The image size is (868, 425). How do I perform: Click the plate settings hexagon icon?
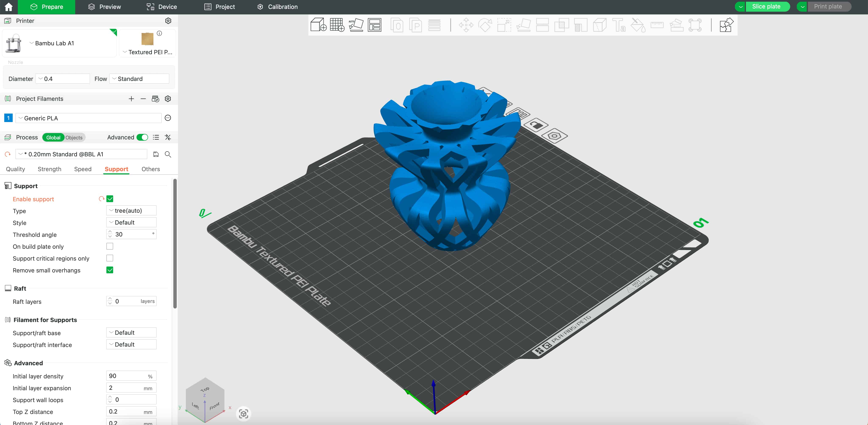(x=554, y=136)
